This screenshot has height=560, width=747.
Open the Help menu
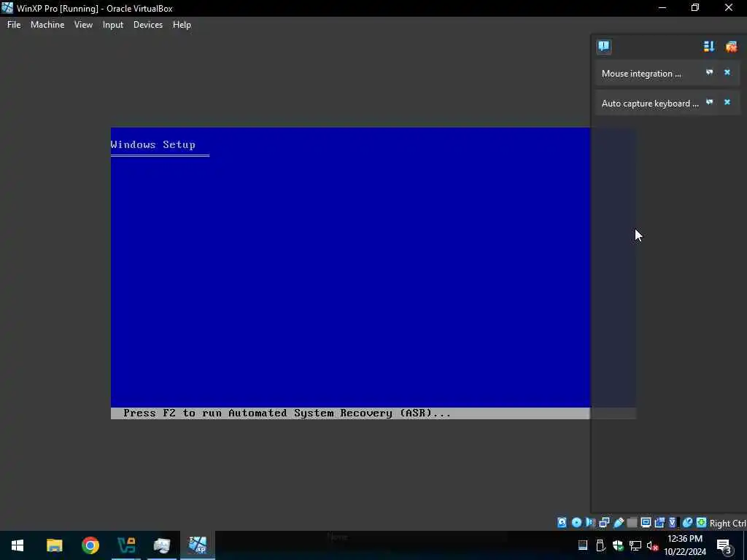(x=182, y=25)
